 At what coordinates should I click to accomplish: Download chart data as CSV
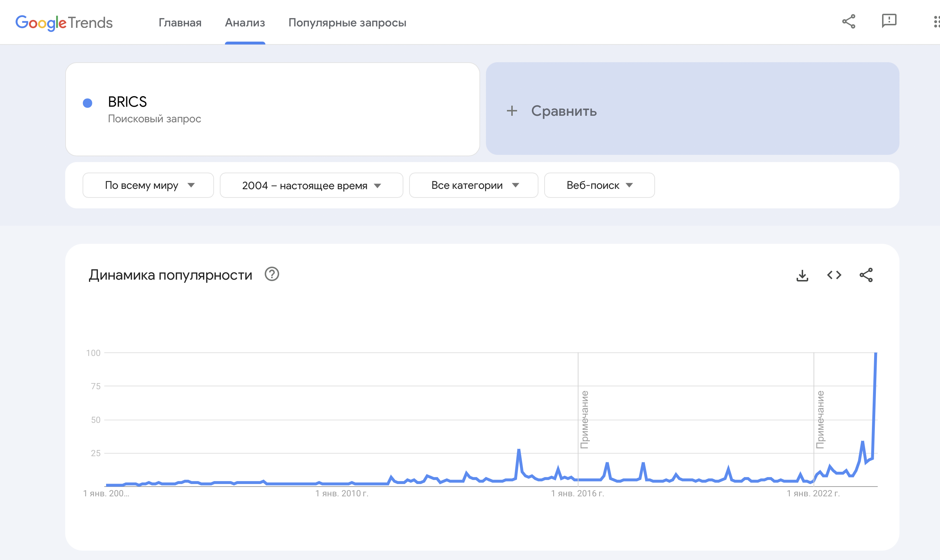[x=802, y=275]
